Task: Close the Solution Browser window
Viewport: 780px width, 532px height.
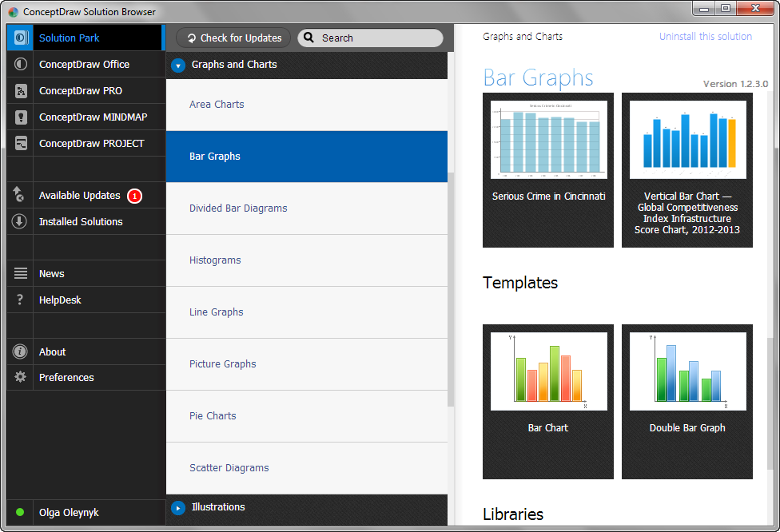Action: click(754, 9)
